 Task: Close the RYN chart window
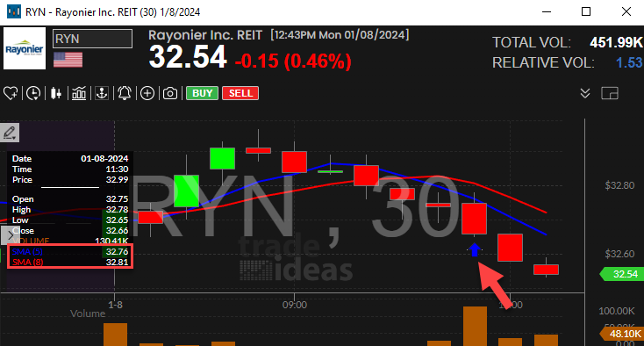(626, 11)
